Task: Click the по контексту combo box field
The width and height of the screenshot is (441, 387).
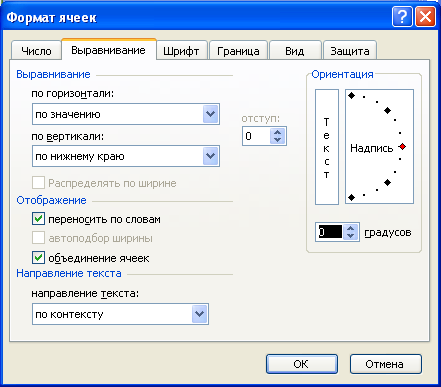Action: 120,314
